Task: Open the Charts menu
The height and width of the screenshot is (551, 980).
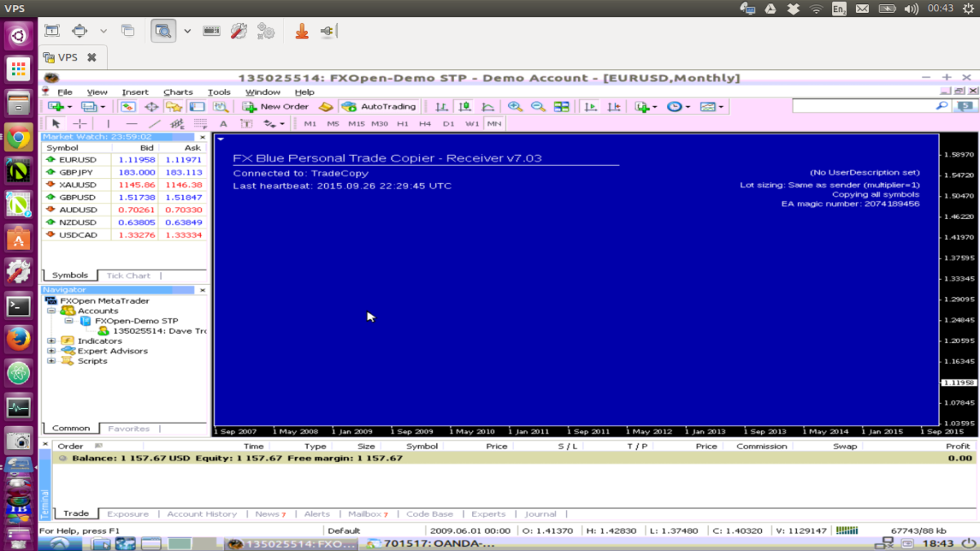Action: [x=178, y=91]
